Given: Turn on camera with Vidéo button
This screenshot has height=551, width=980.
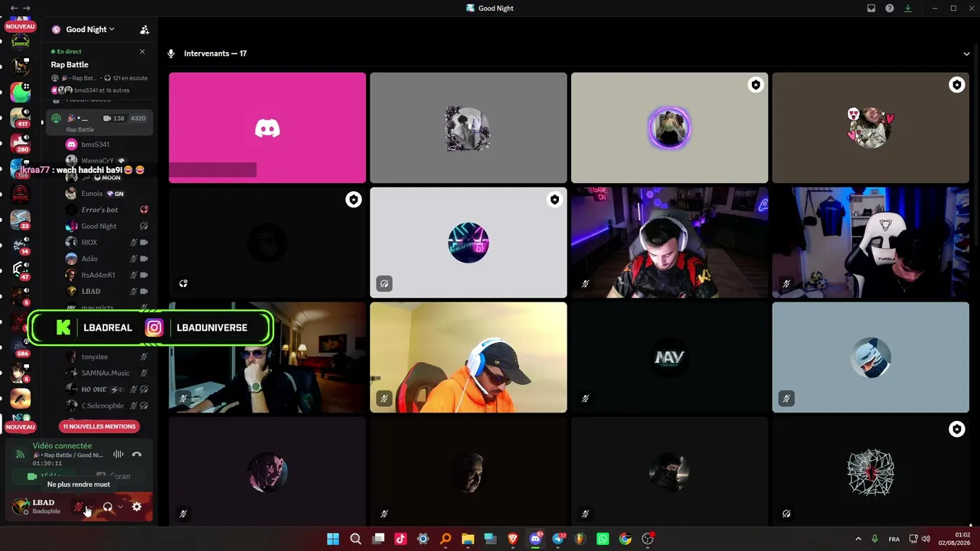Looking at the screenshot, I should [44, 476].
